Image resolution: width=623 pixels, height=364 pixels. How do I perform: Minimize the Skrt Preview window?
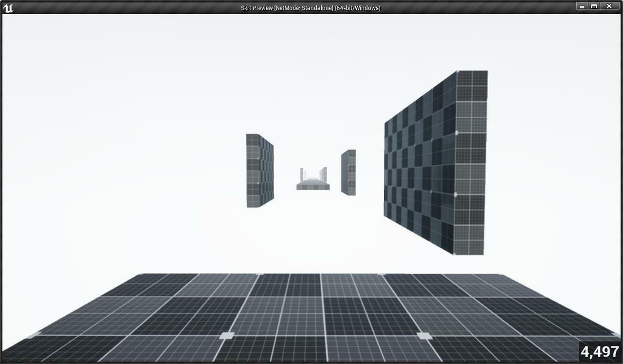tap(582, 6)
